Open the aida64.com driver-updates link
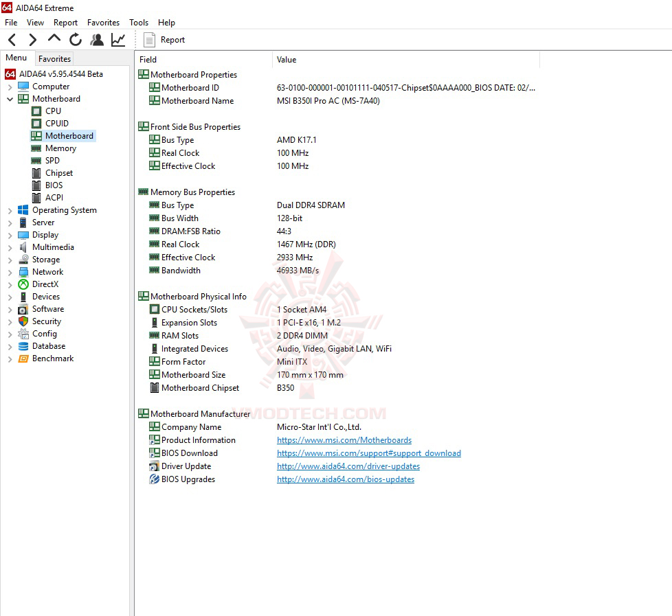 pos(348,466)
